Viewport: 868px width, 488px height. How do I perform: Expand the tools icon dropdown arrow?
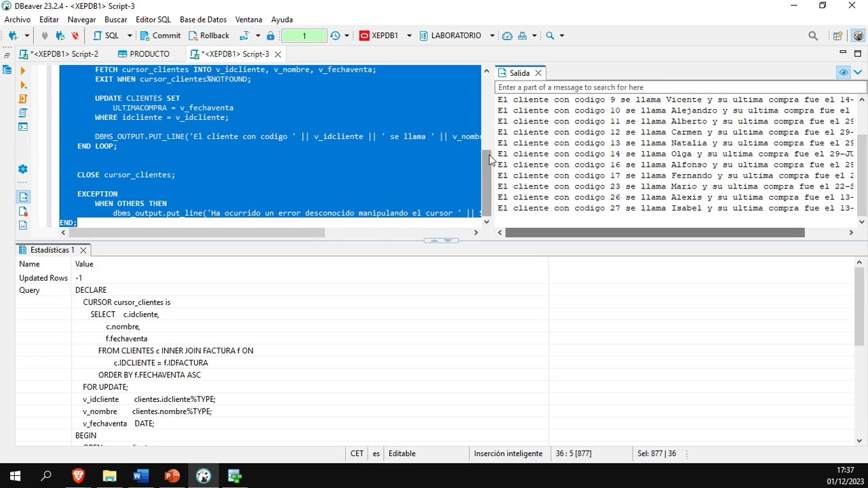click(x=534, y=36)
